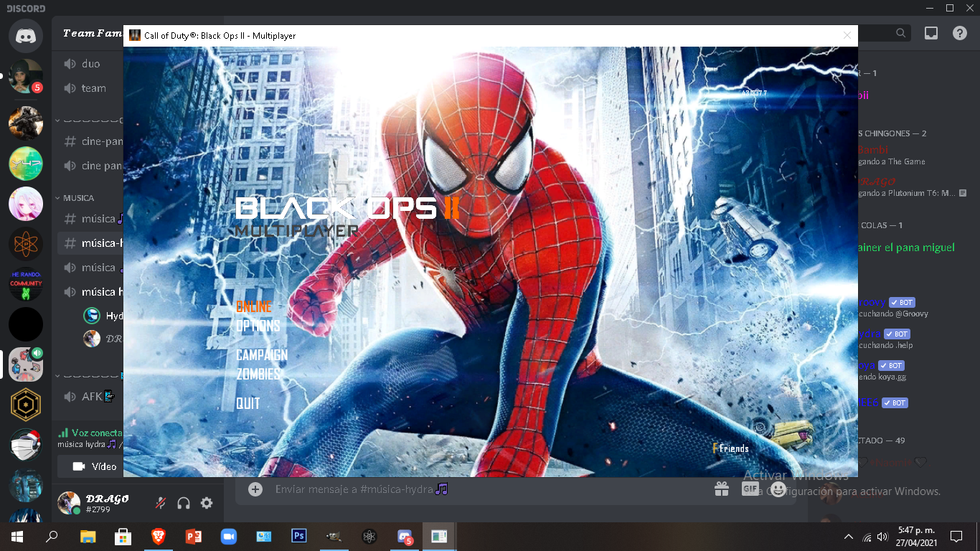
Task: Show hidden system tray icons
Action: coord(848,536)
